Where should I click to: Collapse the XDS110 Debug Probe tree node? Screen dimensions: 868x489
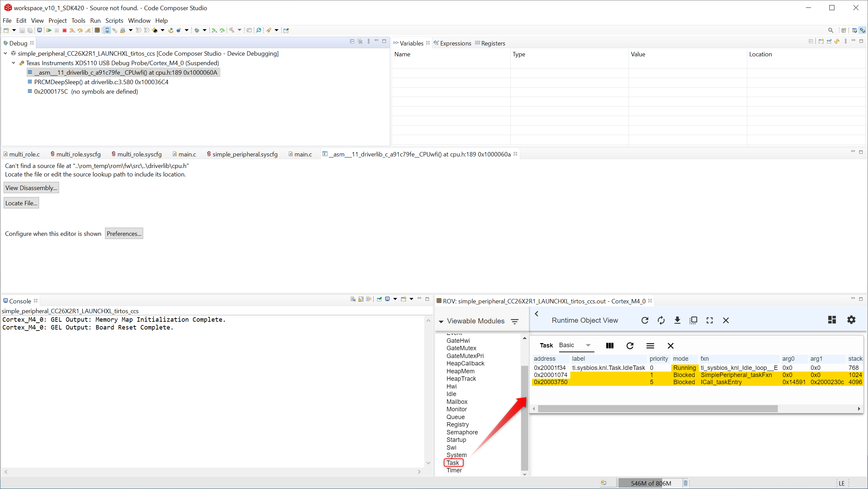(x=14, y=63)
